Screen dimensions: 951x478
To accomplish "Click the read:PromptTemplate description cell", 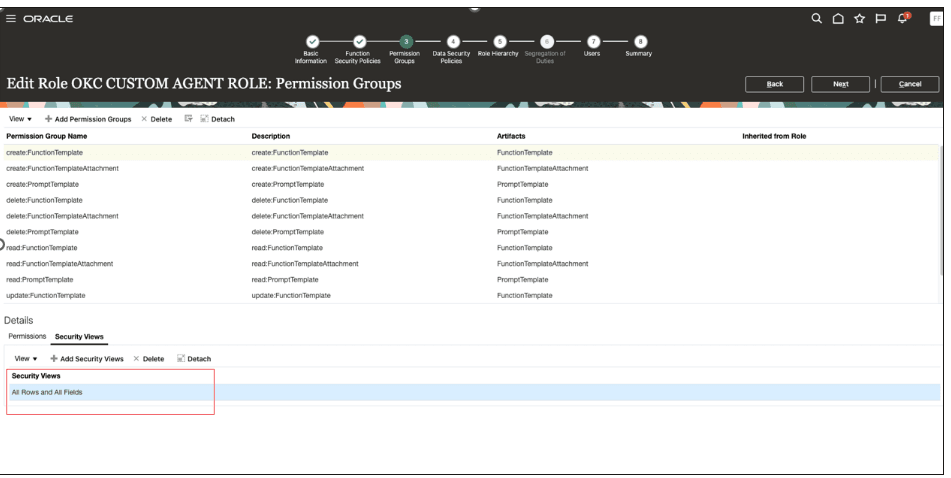I will click(285, 279).
